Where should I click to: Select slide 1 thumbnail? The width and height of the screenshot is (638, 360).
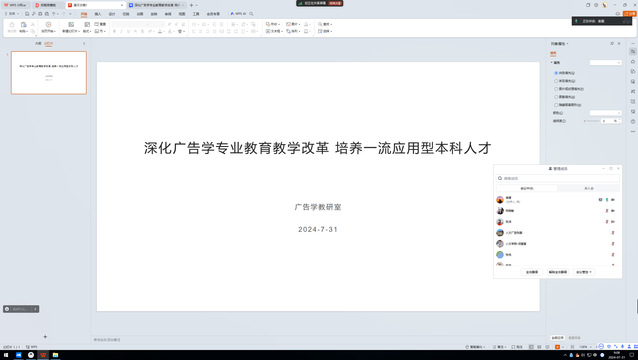pos(49,73)
